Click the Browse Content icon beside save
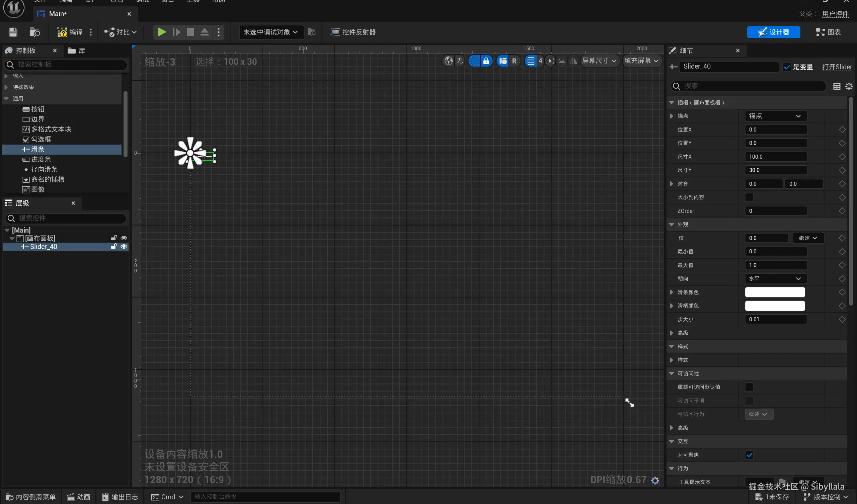Image resolution: width=857 pixels, height=504 pixels. pos(35,32)
